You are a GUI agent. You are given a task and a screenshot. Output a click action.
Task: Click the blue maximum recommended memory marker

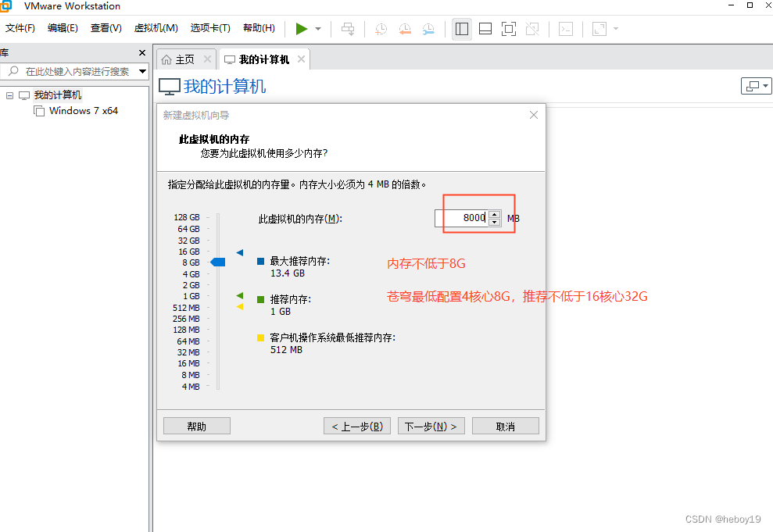pyautogui.click(x=240, y=252)
